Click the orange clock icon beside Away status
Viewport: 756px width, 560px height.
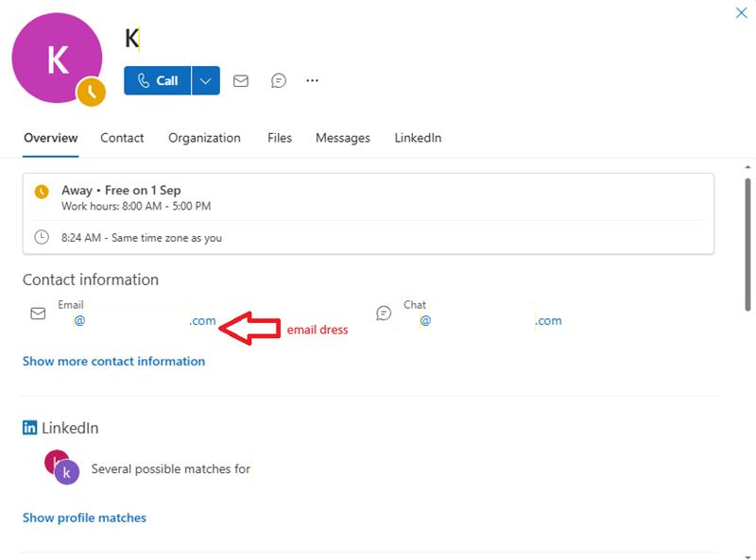pos(42,192)
